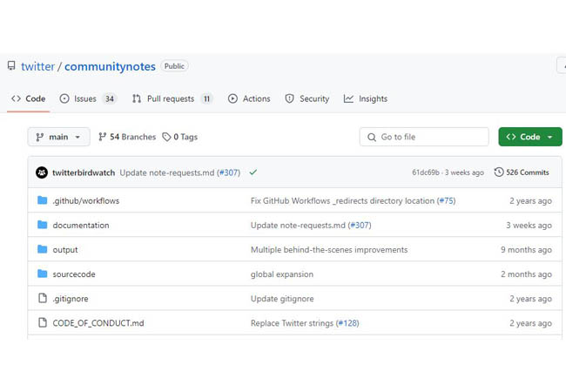
Task: Select the Insights tab
Action: pyautogui.click(x=366, y=98)
